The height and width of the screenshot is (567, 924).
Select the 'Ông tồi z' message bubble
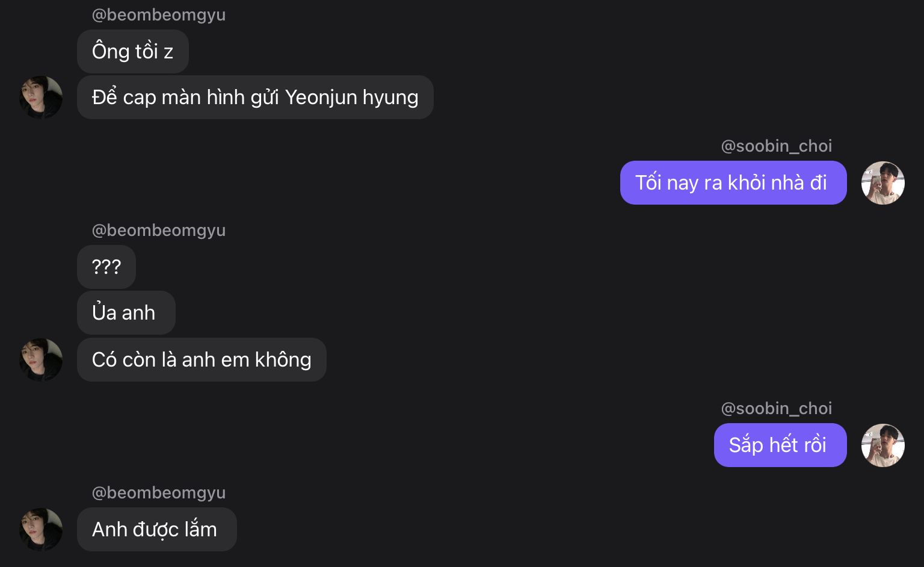tap(132, 52)
